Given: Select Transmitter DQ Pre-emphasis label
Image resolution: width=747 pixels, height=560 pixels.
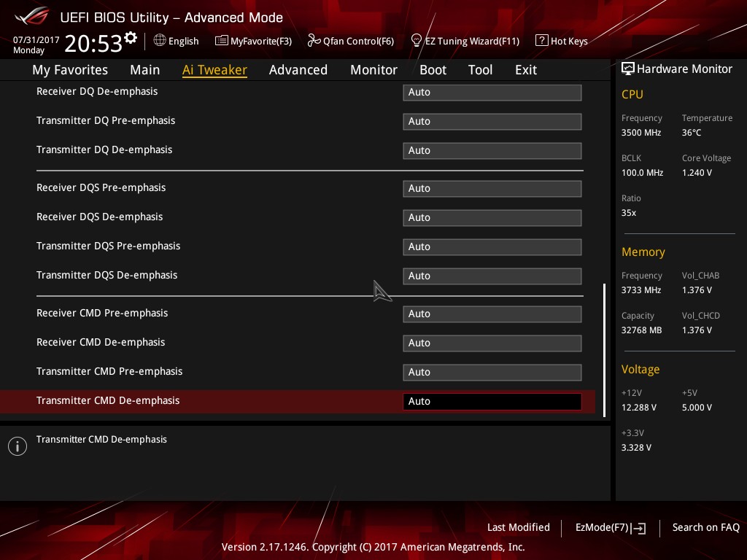Looking at the screenshot, I should (x=106, y=120).
